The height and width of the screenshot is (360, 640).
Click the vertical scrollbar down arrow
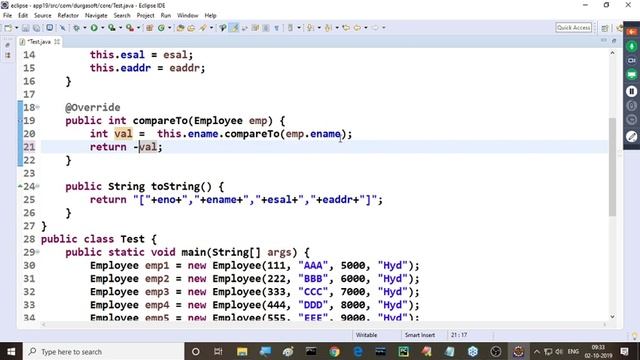pos(612,316)
